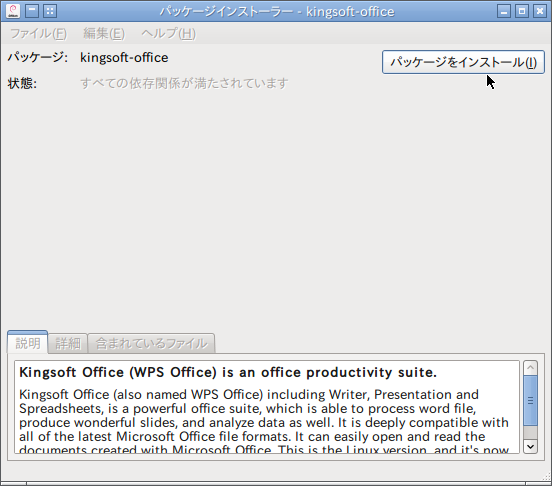Click the shade window icon in title bar

point(32,11)
